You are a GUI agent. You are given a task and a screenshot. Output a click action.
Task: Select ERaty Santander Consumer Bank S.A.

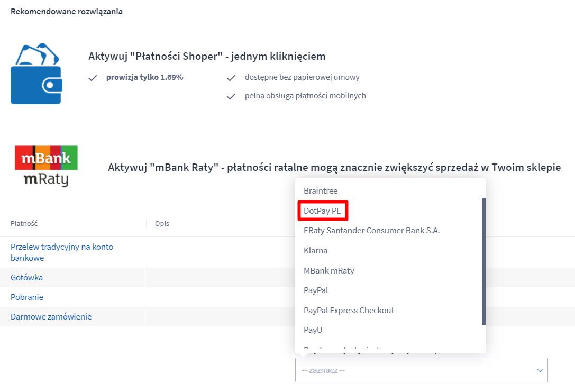coord(371,231)
